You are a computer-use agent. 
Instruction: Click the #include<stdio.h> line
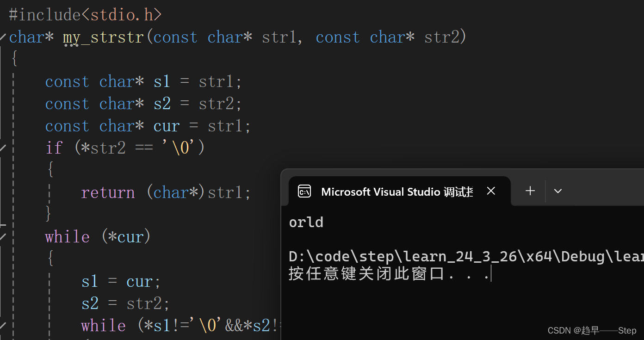tap(85, 15)
